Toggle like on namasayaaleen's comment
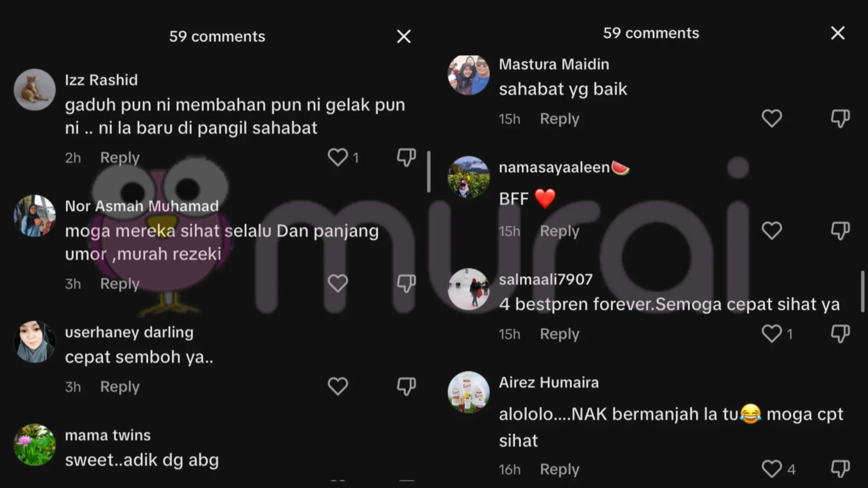The image size is (868, 488). pos(772,231)
